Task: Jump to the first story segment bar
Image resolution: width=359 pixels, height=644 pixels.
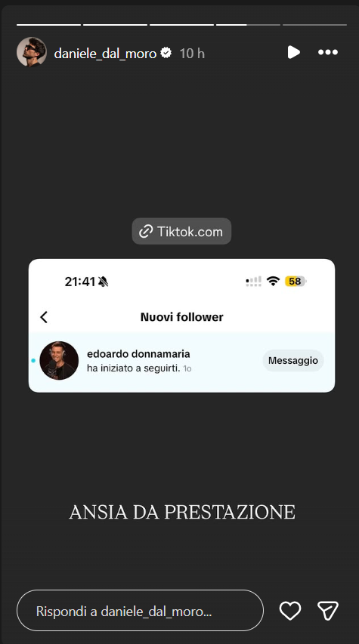Action: pos(48,25)
